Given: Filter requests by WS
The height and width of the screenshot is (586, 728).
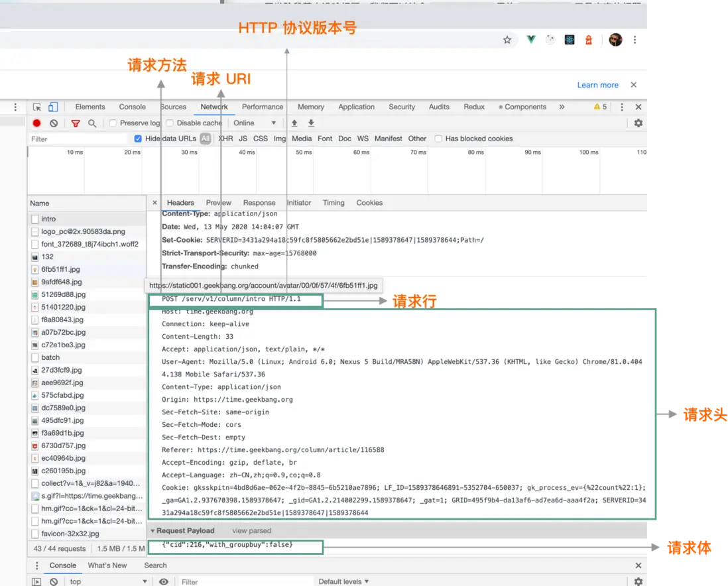Looking at the screenshot, I should tap(363, 139).
